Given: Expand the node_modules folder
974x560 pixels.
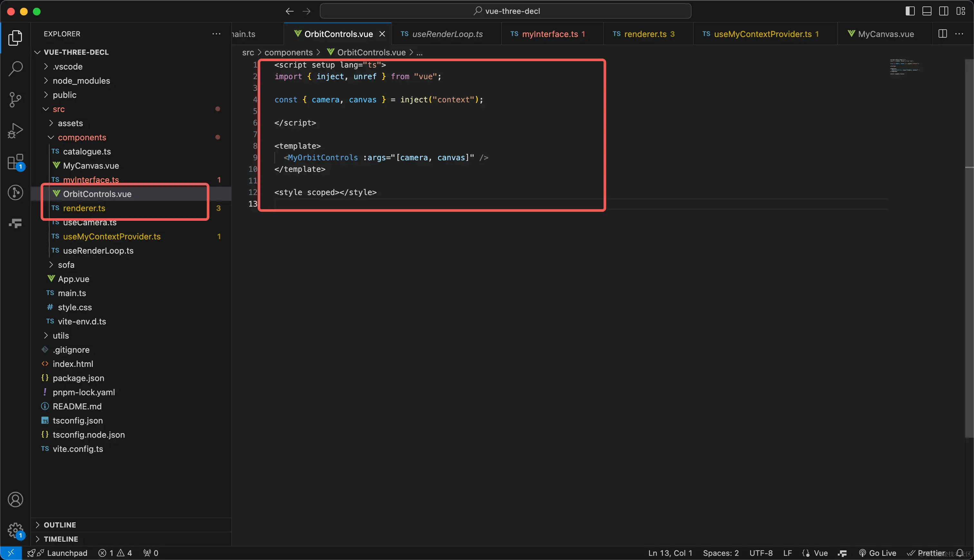Looking at the screenshot, I should 81,81.
